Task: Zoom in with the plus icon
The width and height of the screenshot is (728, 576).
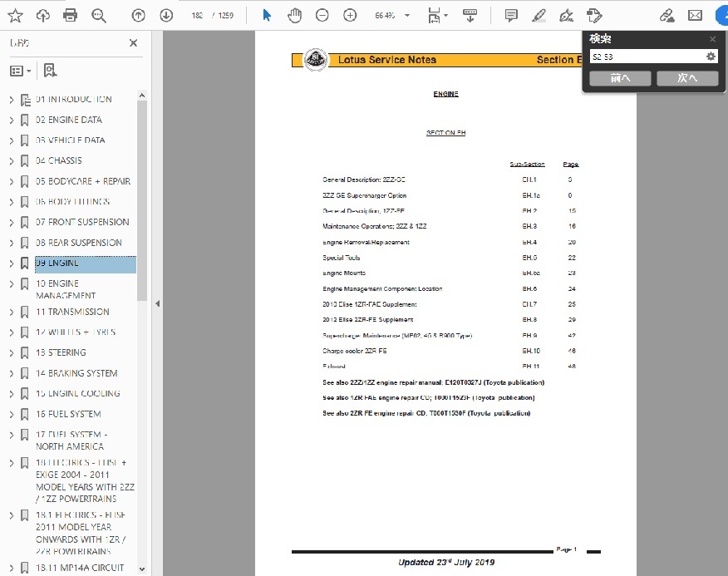Action: 350,16
